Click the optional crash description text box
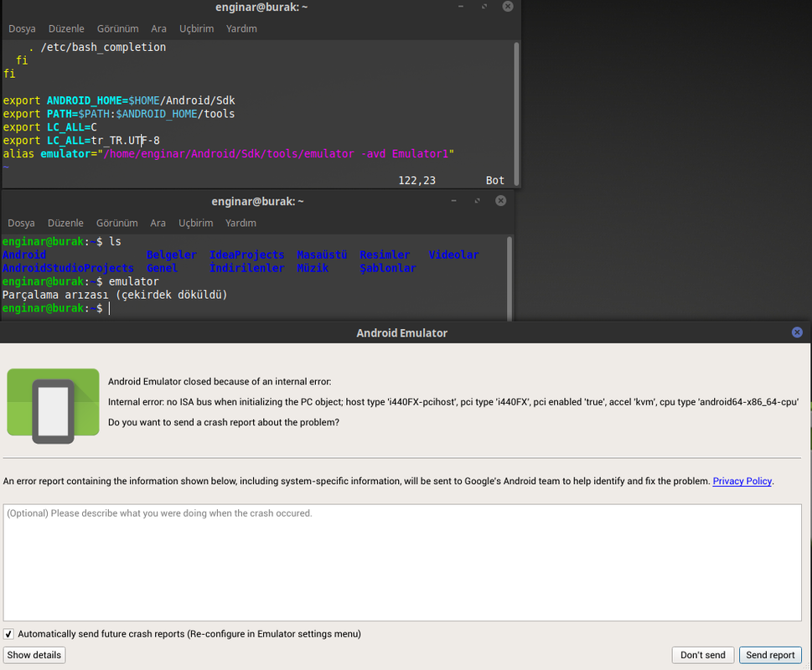This screenshot has height=670, width=812. pos(402,563)
